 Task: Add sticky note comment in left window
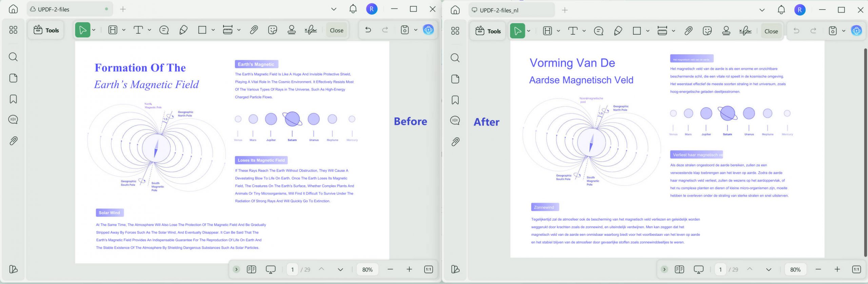pyautogui.click(x=164, y=30)
